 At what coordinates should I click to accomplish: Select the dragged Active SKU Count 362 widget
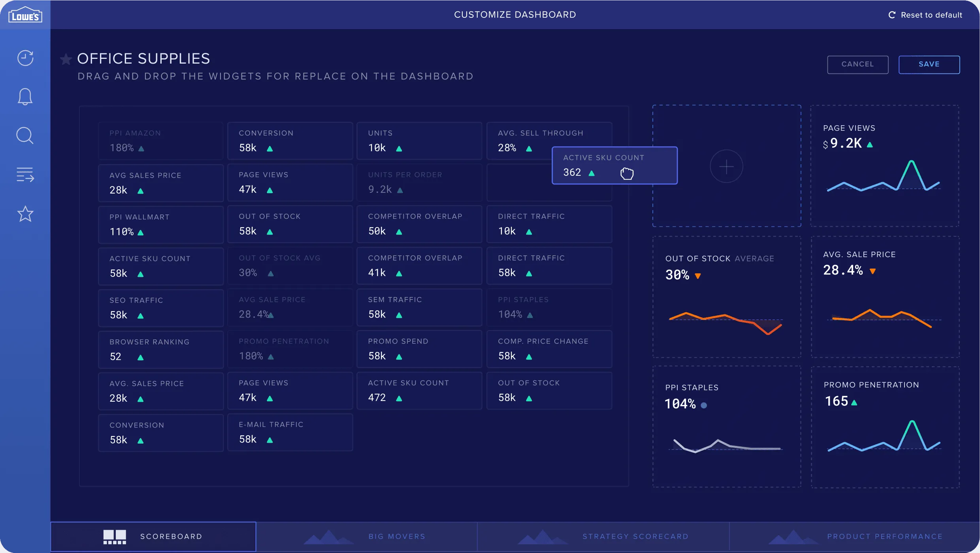click(614, 166)
